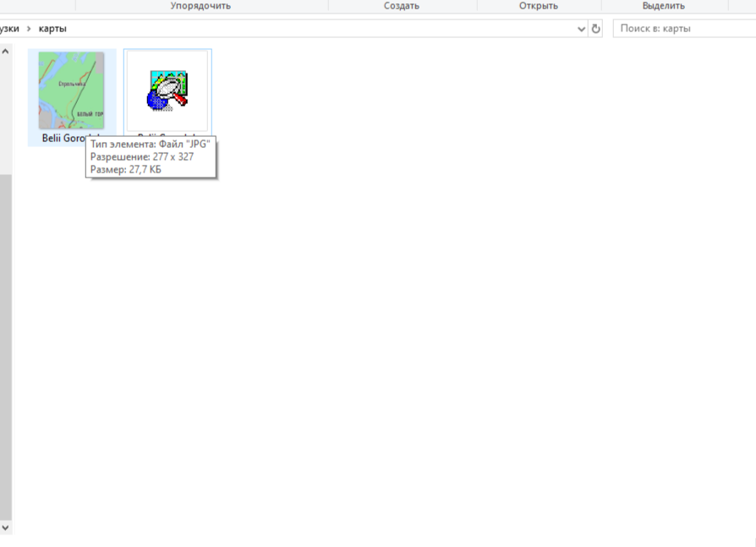Viewport: 756px width, 547px height.
Task: Click the navigation pane scrollbar thumb
Action: click(x=5, y=338)
